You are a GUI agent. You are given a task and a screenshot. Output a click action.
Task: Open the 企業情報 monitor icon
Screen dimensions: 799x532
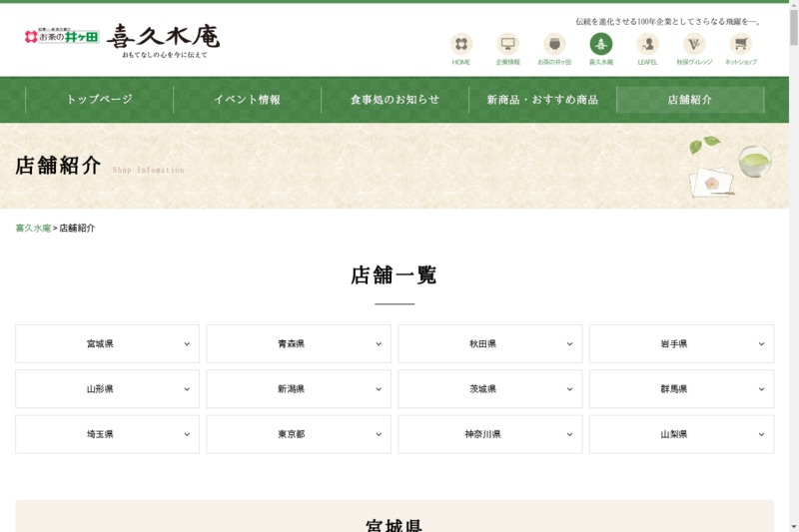coord(507,45)
